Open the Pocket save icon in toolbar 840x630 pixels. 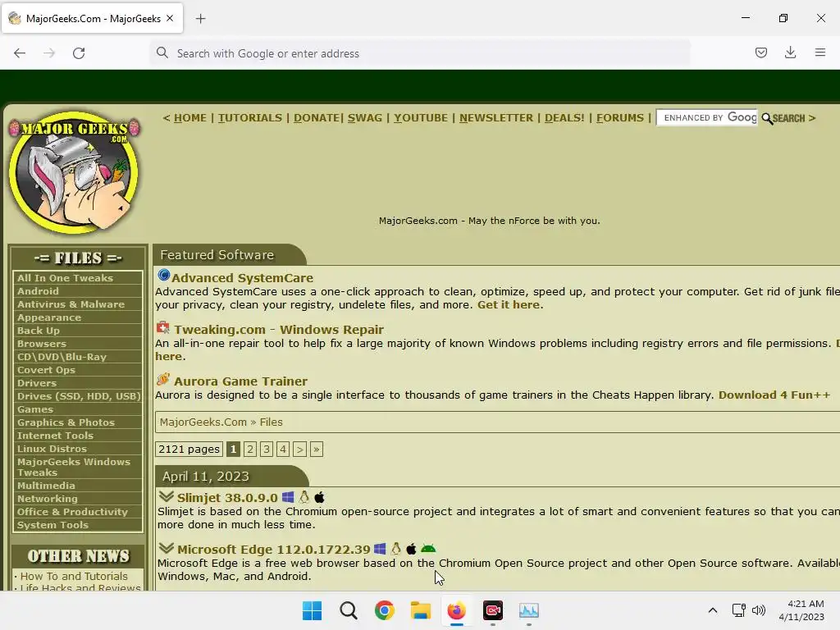(760, 52)
